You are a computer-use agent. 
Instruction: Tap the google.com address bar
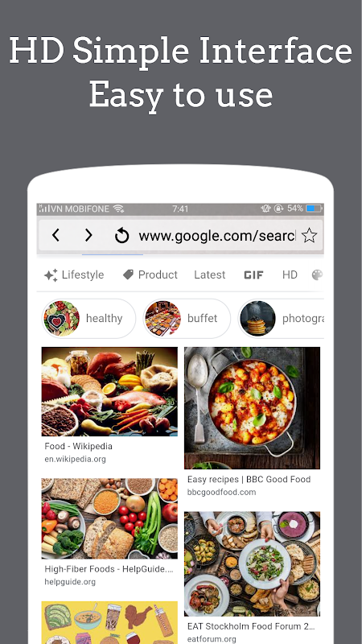(x=217, y=236)
